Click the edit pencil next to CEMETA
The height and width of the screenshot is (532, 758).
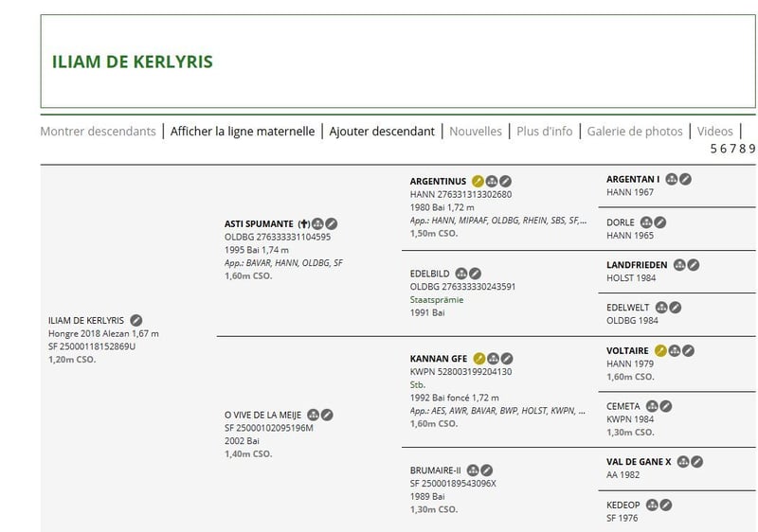(x=666, y=406)
